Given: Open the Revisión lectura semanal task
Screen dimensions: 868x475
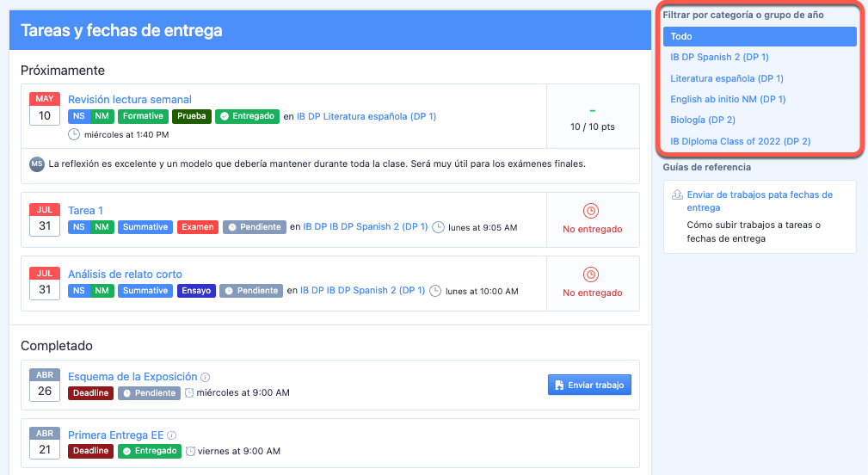Looking at the screenshot, I should [130, 100].
